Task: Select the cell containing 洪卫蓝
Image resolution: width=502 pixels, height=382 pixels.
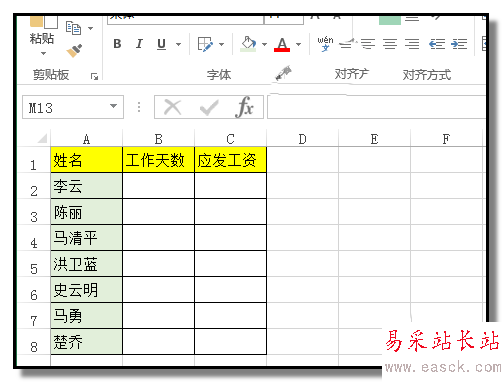Action: (x=86, y=264)
